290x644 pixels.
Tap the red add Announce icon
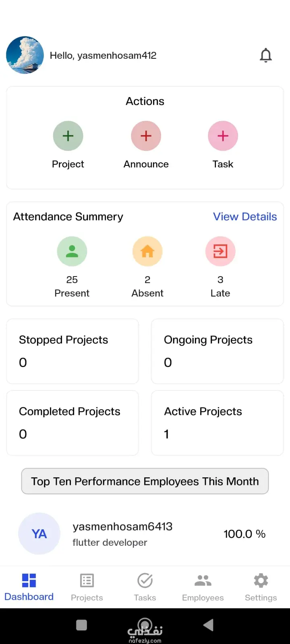pyautogui.click(x=146, y=136)
